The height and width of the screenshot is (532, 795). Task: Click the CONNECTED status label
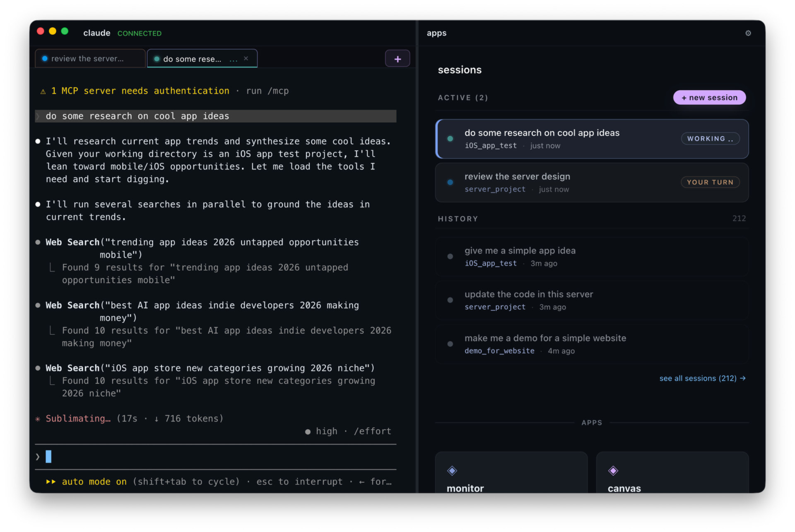point(139,34)
